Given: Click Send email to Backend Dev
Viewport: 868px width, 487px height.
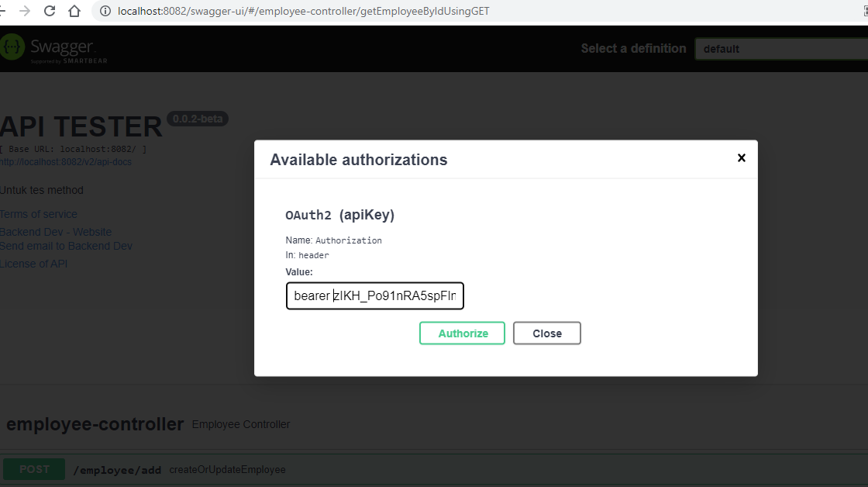Looking at the screenshot, I should [x=67, y=246].
